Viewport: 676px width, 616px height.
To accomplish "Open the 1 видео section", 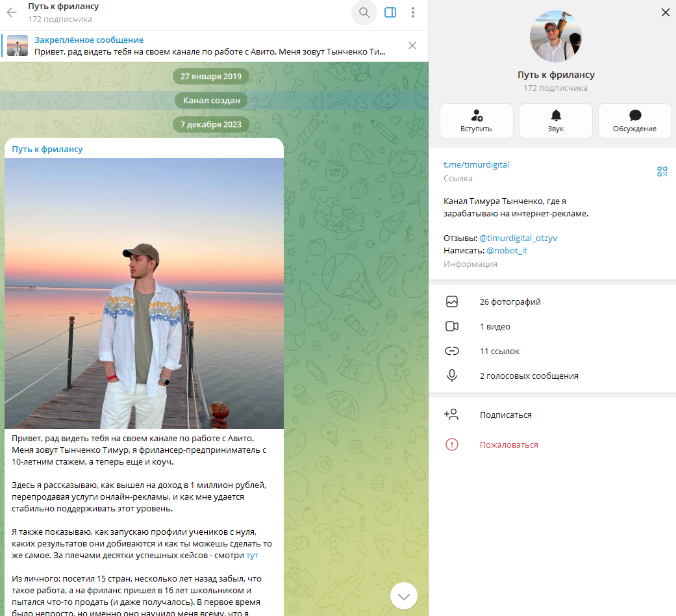I will (552, 327).
